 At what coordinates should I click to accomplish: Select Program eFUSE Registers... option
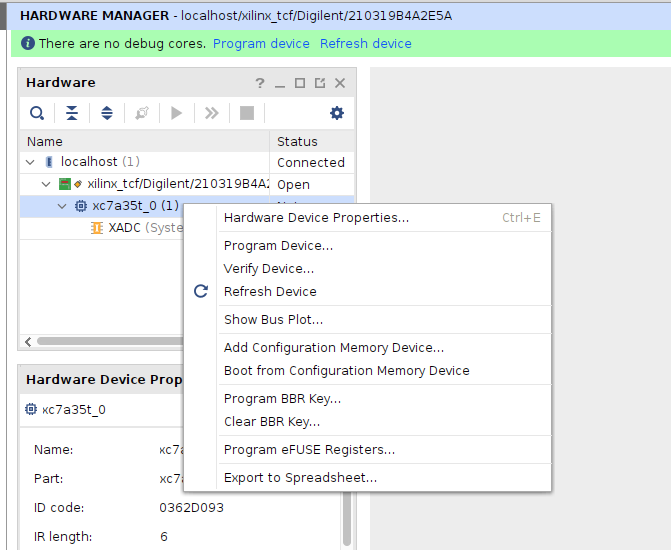(x=309, y=450)
